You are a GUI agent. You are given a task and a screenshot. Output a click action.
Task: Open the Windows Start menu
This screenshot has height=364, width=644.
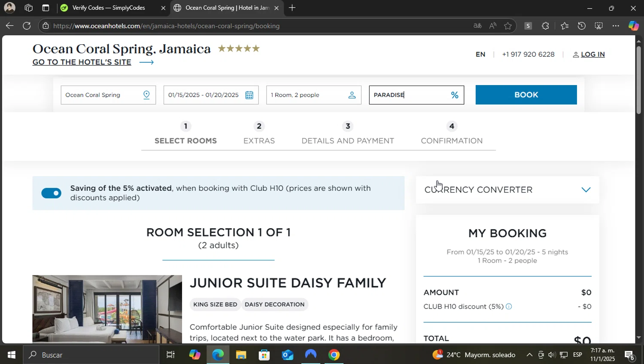coord(12,355)
